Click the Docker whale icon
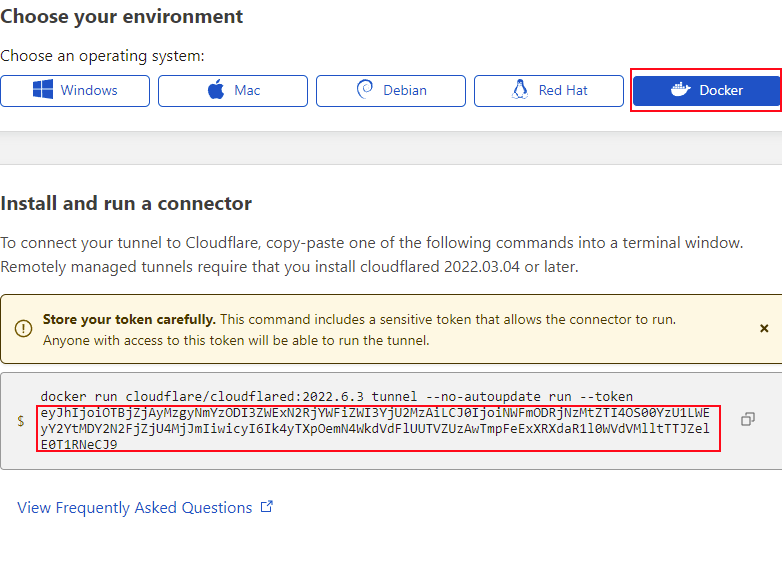 (x=679, y=90)
